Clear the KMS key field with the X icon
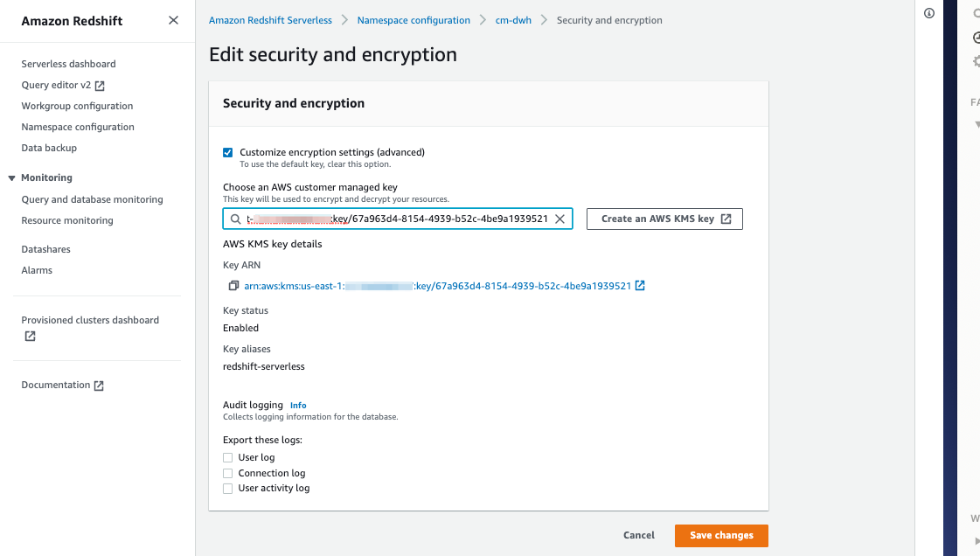 [560, 219]
